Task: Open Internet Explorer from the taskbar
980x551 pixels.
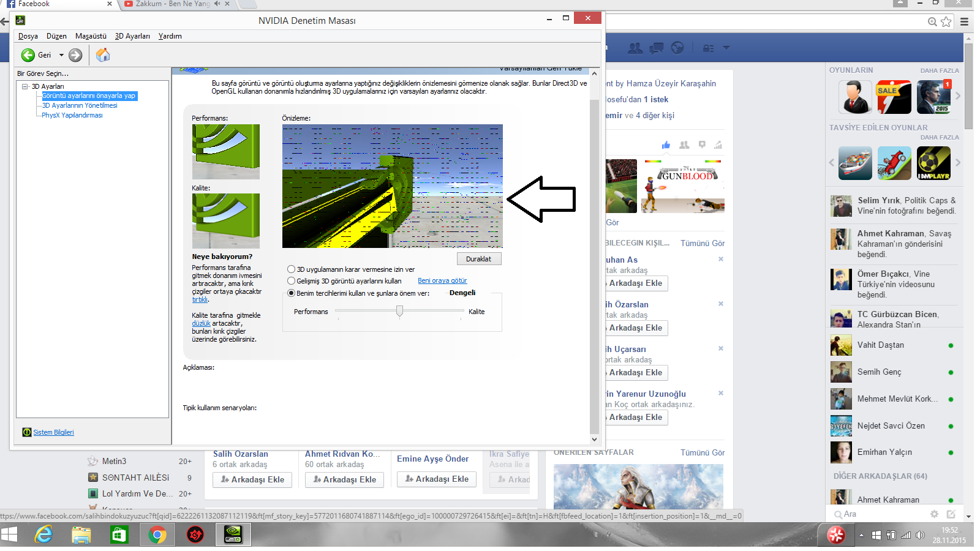Action: (x=43, y=535)
